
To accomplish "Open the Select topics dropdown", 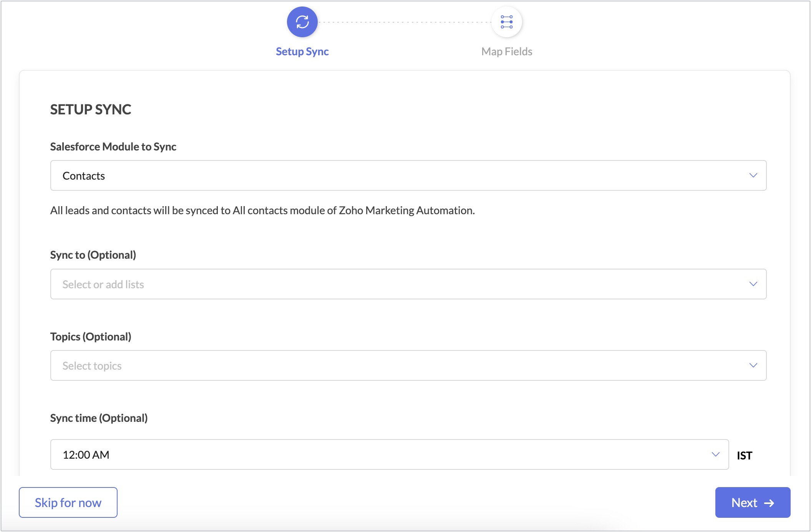I will coord(408,365).
